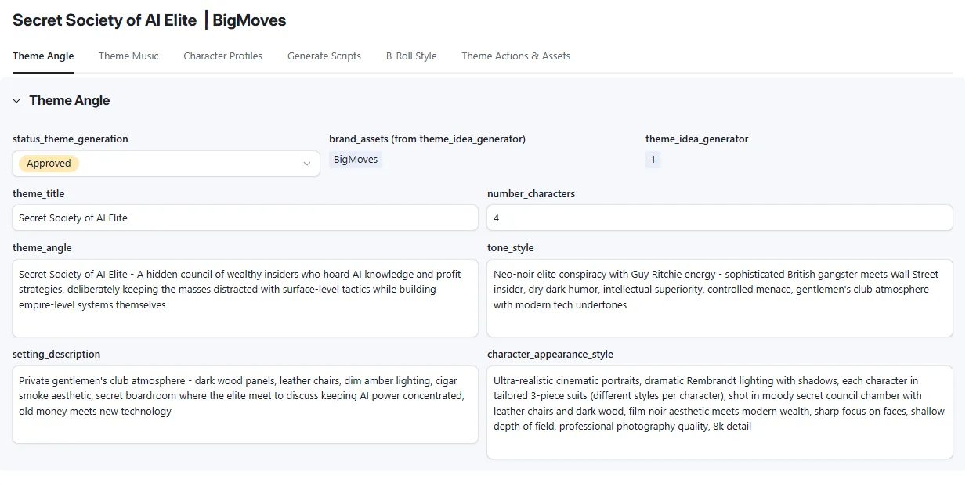This screenshot has height=486, width=980.
Task: Focus the theme_title input box
Action: (x=245, y=218)
